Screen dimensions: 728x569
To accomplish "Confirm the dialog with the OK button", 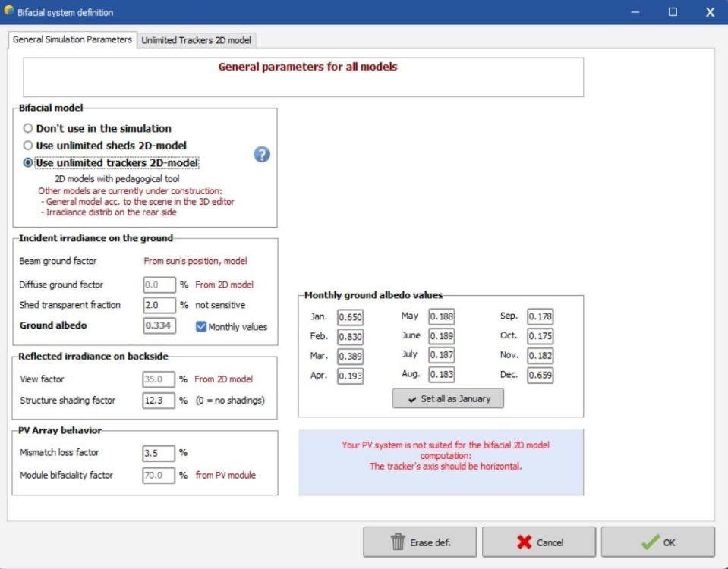I will tap(657, 542).
